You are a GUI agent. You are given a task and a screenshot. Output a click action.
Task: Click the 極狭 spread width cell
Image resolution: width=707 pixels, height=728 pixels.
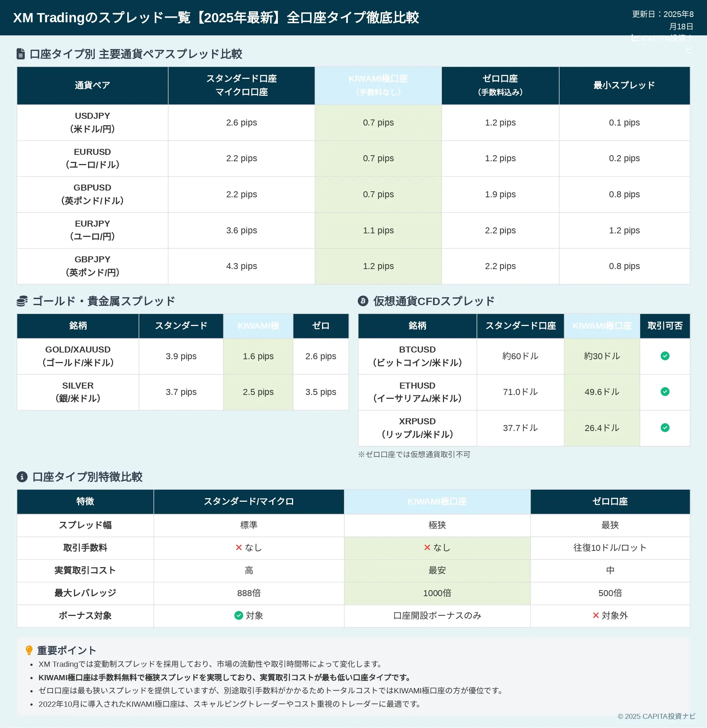pos(437,525)
